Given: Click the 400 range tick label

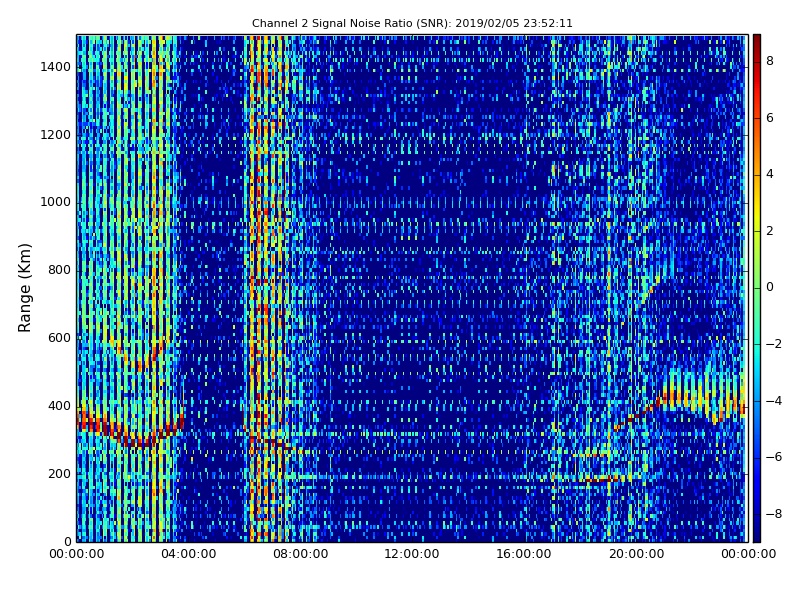Looking at the screenshot, I should pos(59,406).
